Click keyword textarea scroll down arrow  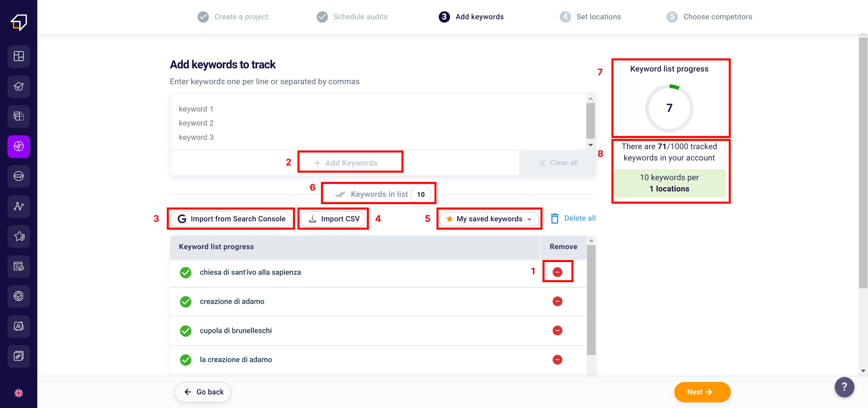click(591, 145)
